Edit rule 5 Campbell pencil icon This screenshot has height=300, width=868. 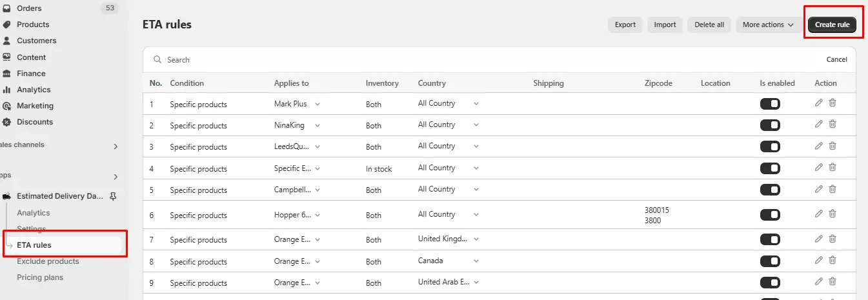(x=819, y=189)
